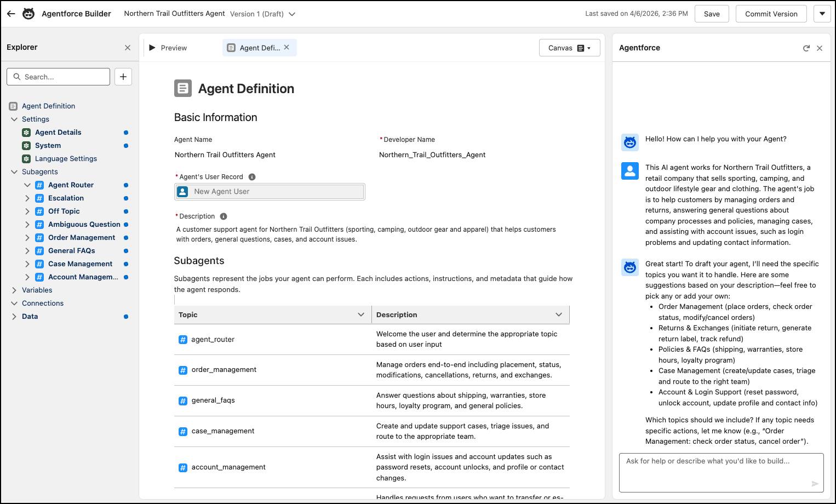Switch to the Preview tab
836x504 pixels.
coord(174,48)
